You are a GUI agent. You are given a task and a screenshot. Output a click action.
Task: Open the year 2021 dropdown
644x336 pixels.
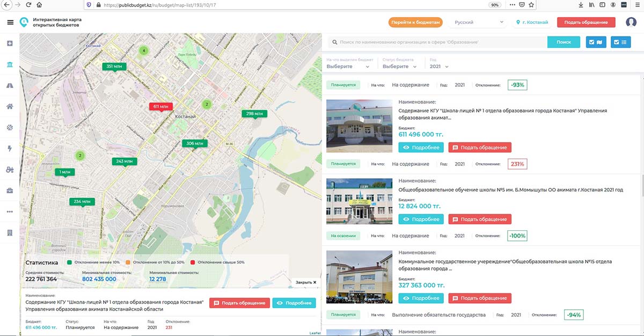439,67
